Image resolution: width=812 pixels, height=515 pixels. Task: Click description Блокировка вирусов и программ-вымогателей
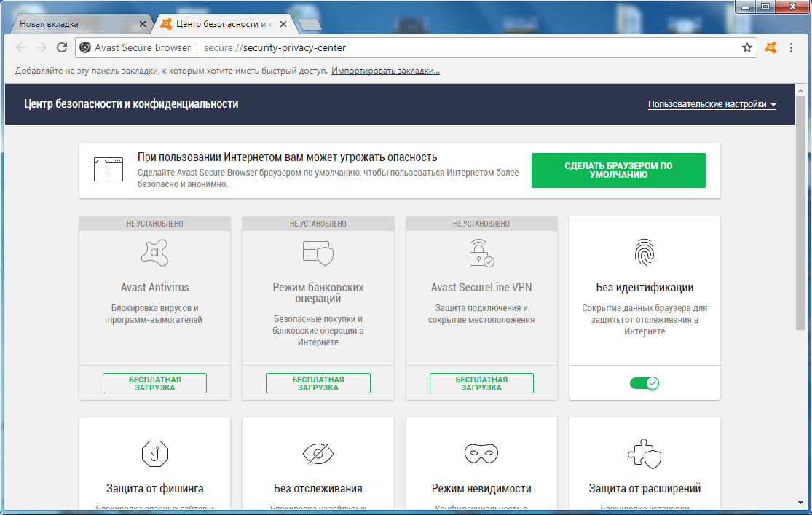pyautogui.click(x=155, y=314)
